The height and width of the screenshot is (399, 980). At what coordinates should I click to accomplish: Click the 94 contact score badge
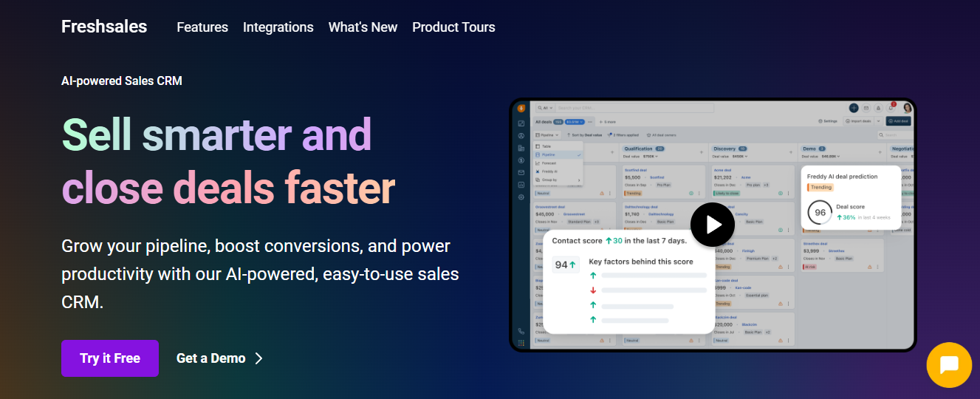pyautogui.click(x=566, y=264)
